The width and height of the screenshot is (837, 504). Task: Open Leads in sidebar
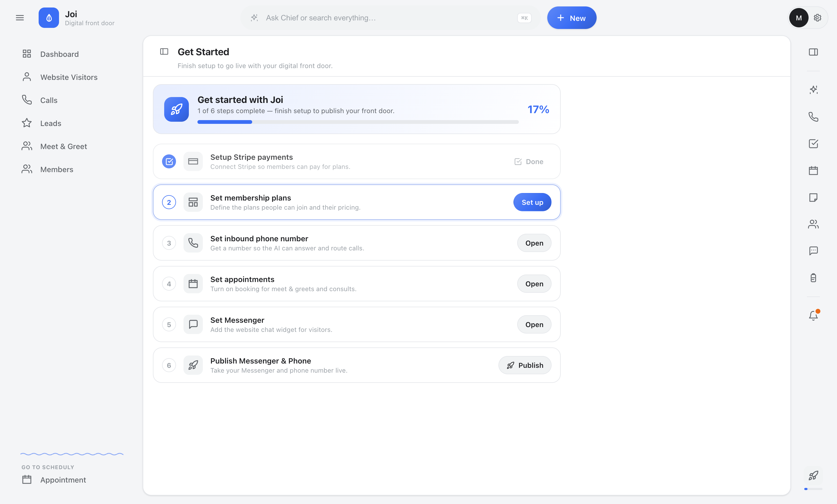(71, 123)
